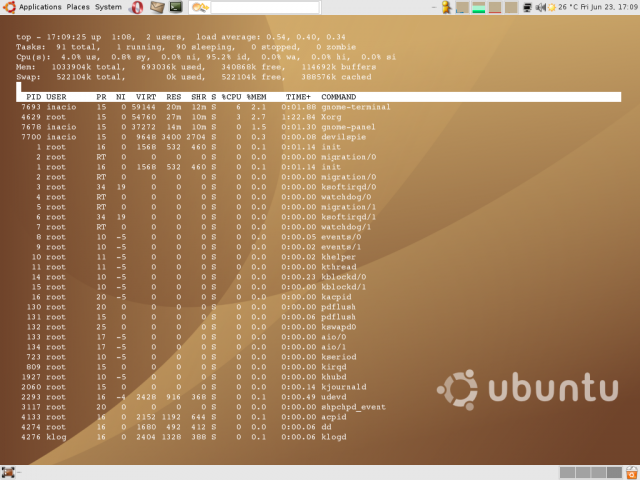
Task: Open the red network monitor graph
Action: (495, 7)
